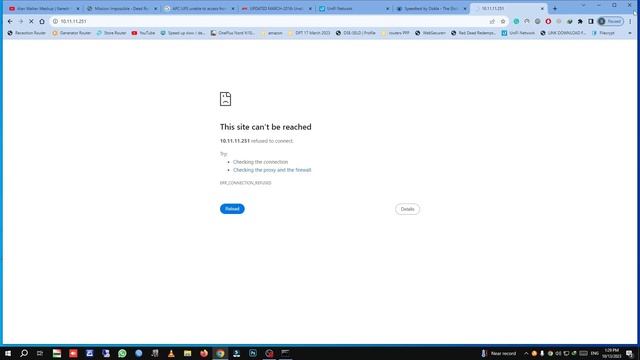This screenshot has width=640, height=360.
Task: Open Firefox from the taskbar
Action: point(204,353)
